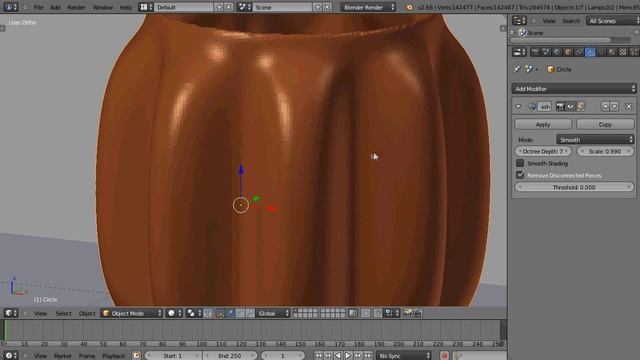Open the Mode dropdown set to Smooth
The width and height of the screenshot is (640, 360).
[x=596, y=140]
